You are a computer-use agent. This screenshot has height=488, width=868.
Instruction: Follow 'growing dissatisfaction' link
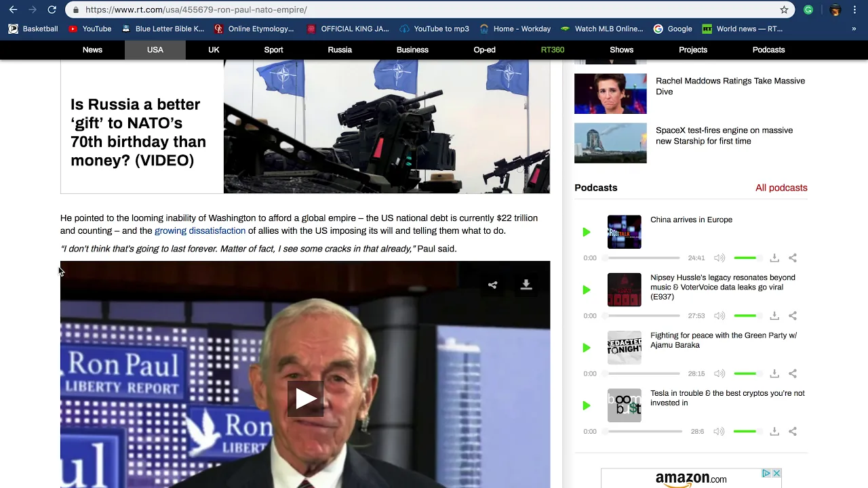(200, 231)
